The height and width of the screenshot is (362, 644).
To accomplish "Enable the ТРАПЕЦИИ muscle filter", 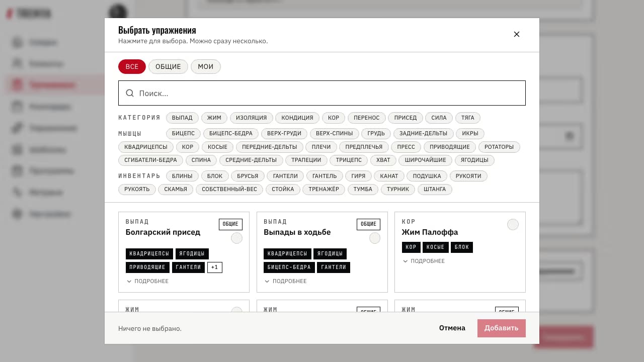I will pos(306,160).
